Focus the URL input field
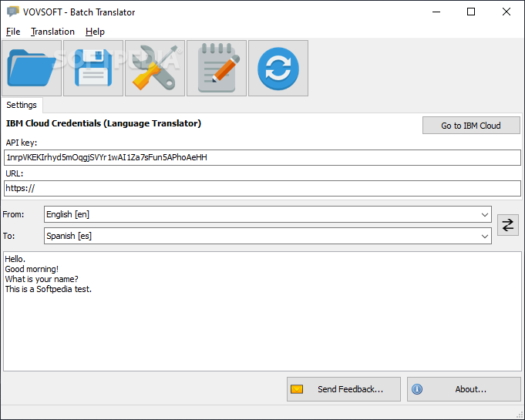 pos(262,188)
